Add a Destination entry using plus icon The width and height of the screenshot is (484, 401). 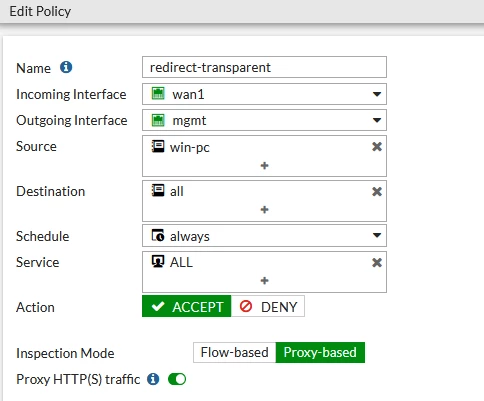264,210
